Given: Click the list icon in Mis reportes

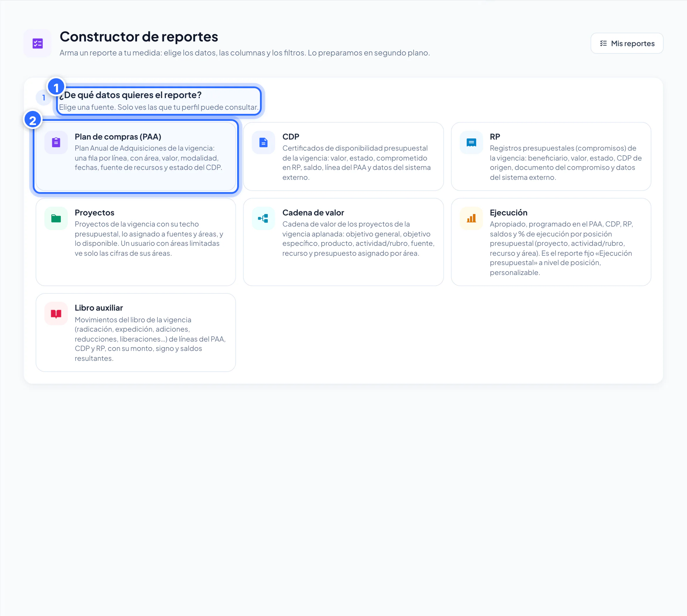Looking at the screenshot, I should click(603, 43).
